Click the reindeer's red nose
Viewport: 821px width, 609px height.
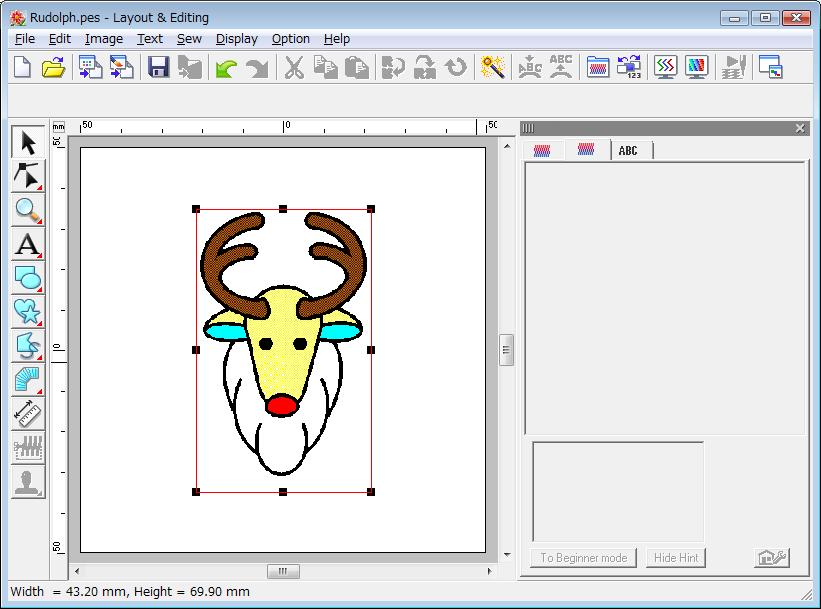click(282, 405)
